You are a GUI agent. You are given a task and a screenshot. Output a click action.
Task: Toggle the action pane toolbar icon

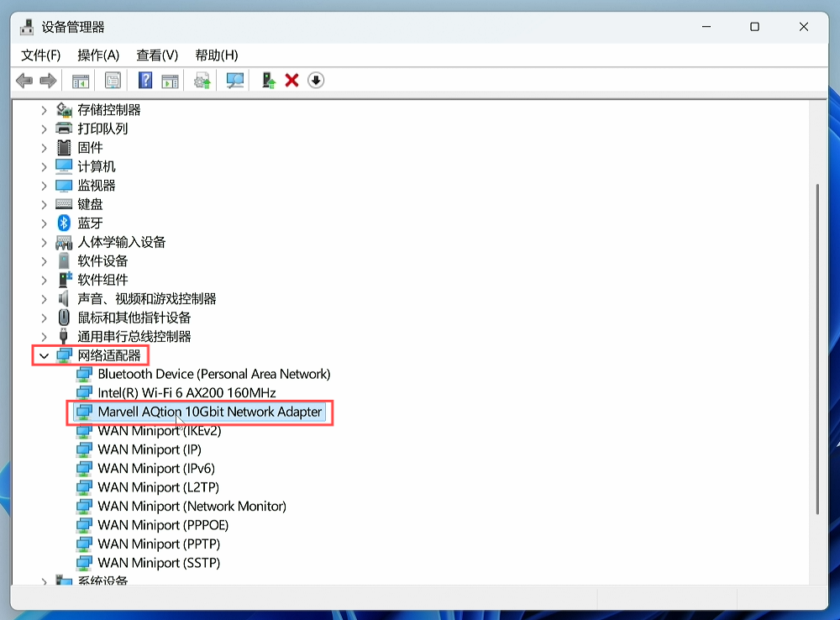click(171, 81)
